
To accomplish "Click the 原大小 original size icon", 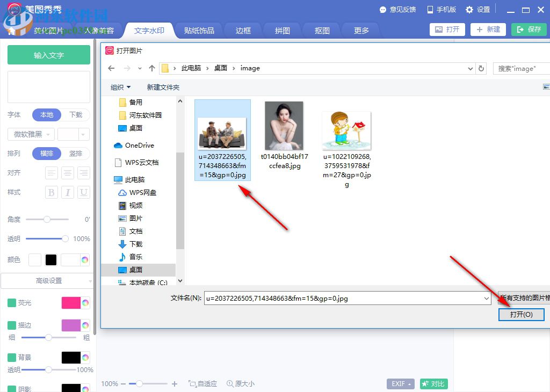I will (240, 384).
